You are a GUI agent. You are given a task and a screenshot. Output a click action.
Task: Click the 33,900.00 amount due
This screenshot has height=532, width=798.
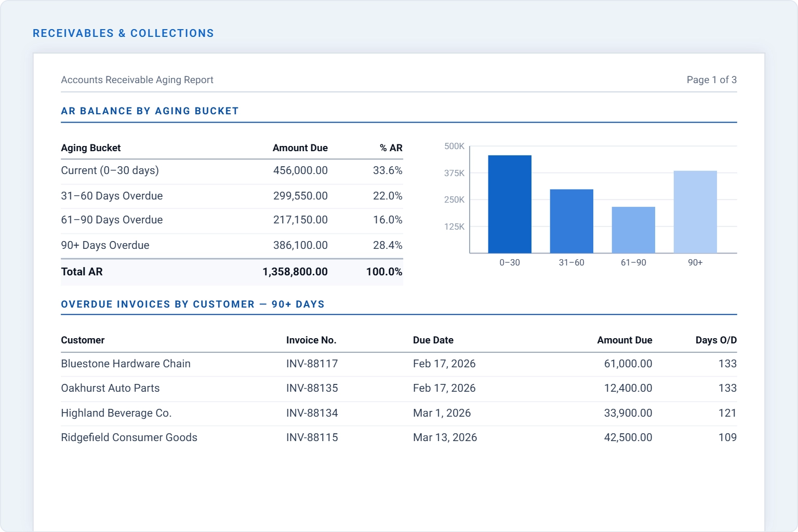click(628, 413)
